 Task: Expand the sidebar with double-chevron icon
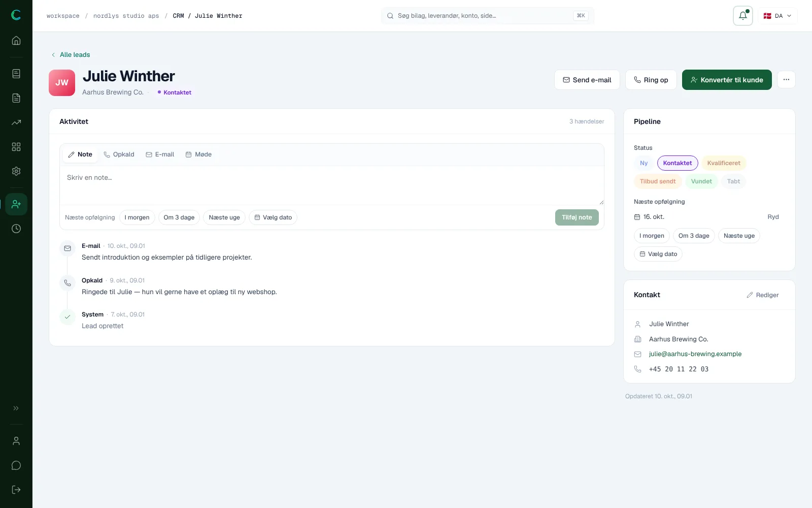coord(16,408)
